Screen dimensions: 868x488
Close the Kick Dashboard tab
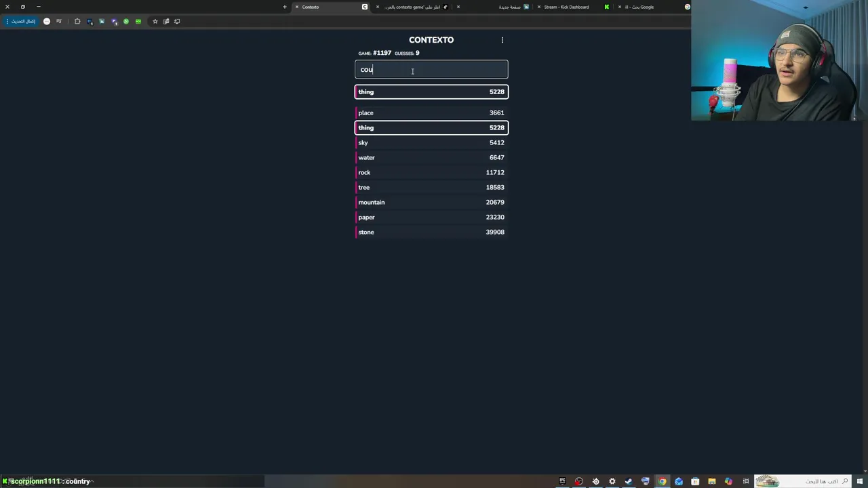pyautogui.click(x=539, y=7)
